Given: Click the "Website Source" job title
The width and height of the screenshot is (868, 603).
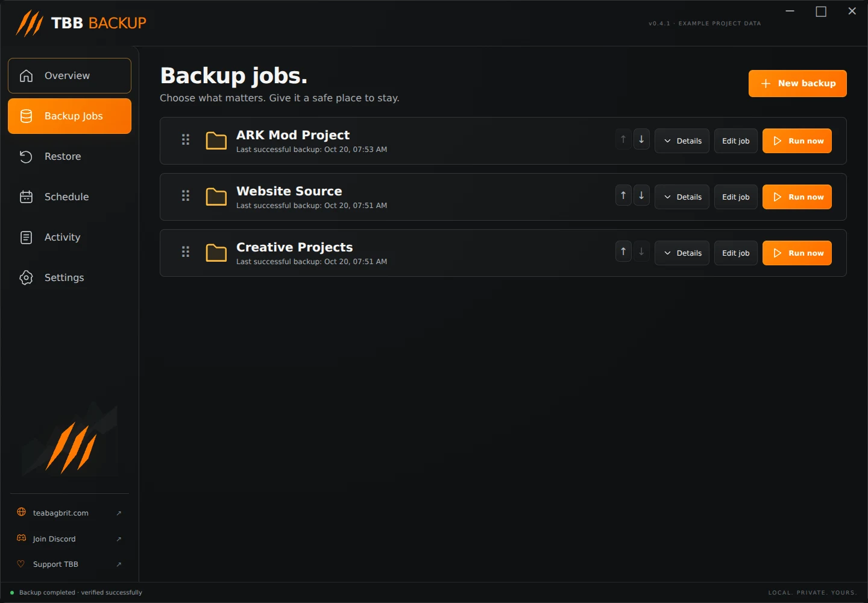Looking at the screenshot, I should [289, 191].
